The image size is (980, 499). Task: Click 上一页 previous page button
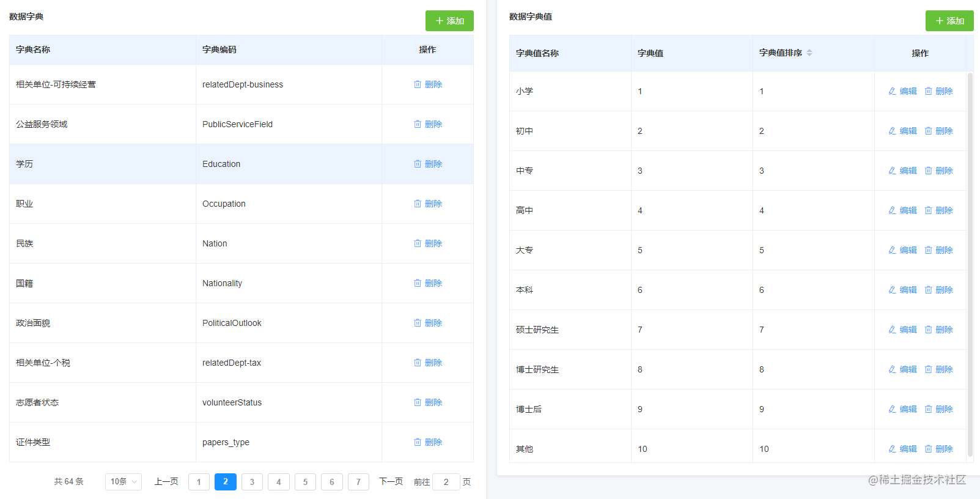tap(166, 482)
